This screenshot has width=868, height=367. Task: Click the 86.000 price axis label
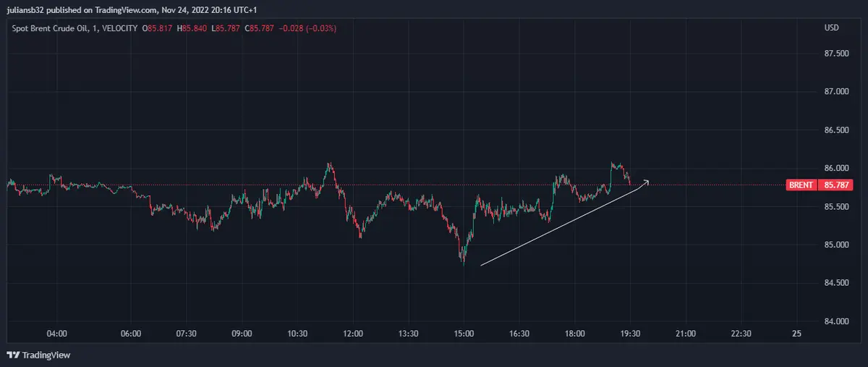pyautogui.click(x=836, y=168)
